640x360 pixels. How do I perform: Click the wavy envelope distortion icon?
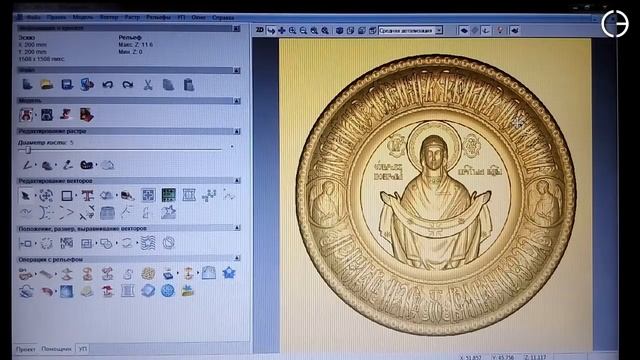[148, 243]
